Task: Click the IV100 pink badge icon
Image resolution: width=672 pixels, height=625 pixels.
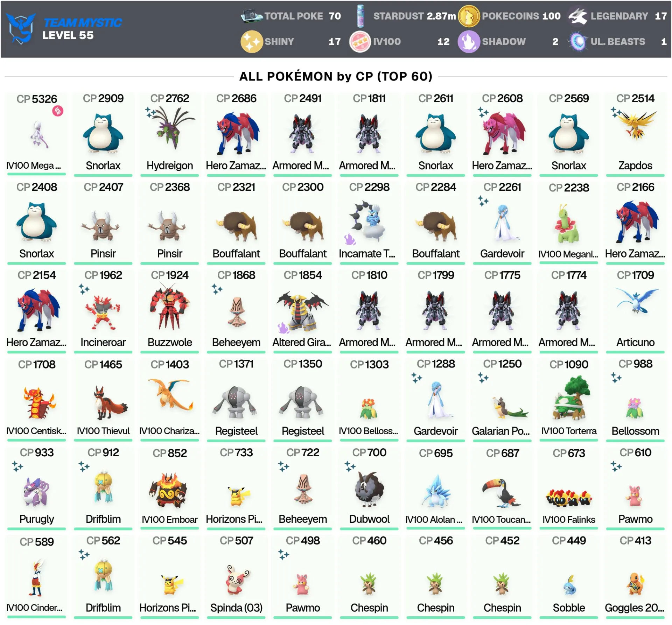Action: click(x=360, y=42)
